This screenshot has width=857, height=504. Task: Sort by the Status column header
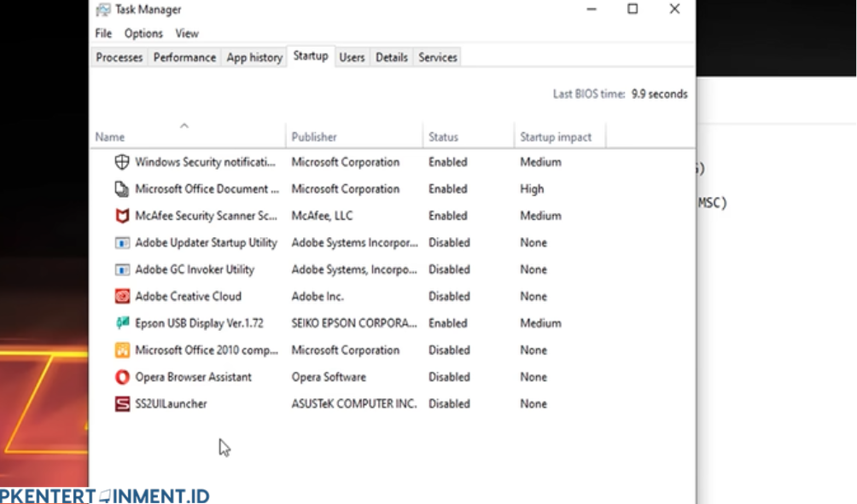[x=469, y=136]
